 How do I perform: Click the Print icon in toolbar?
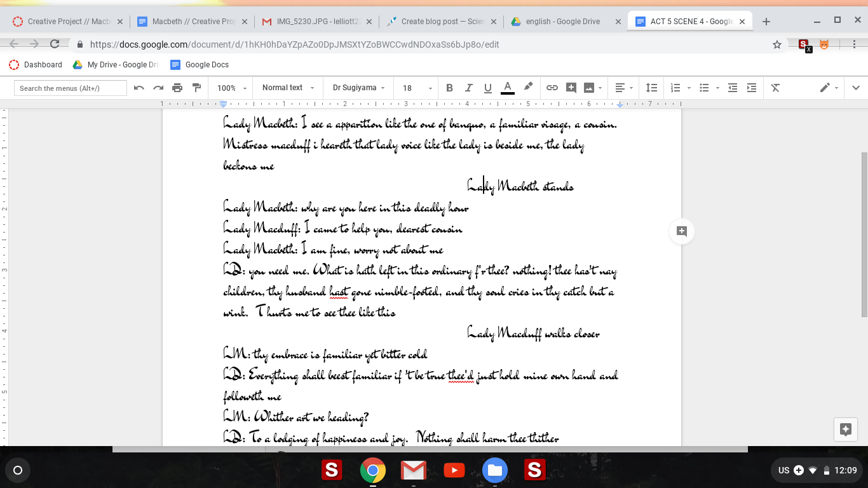(177, 88)
